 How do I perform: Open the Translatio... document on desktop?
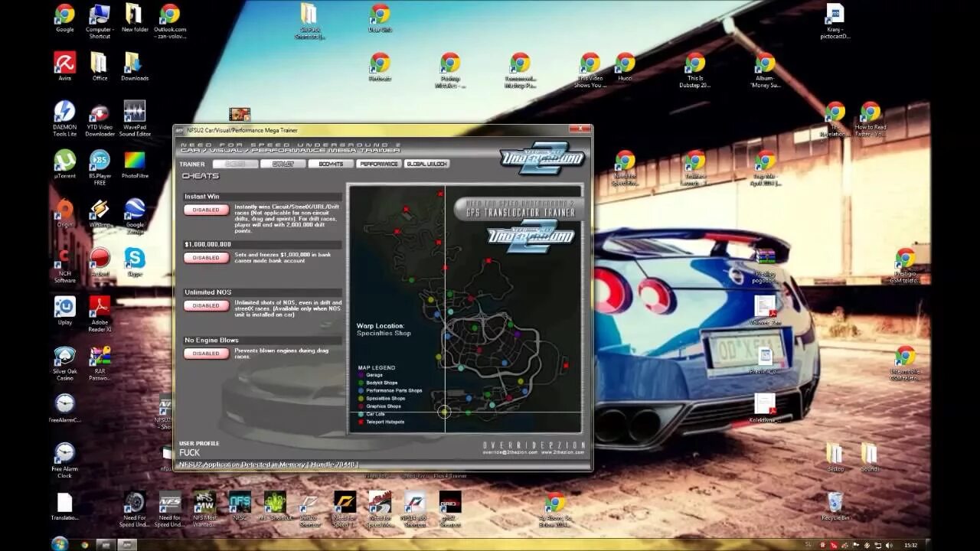click(64, 506)
